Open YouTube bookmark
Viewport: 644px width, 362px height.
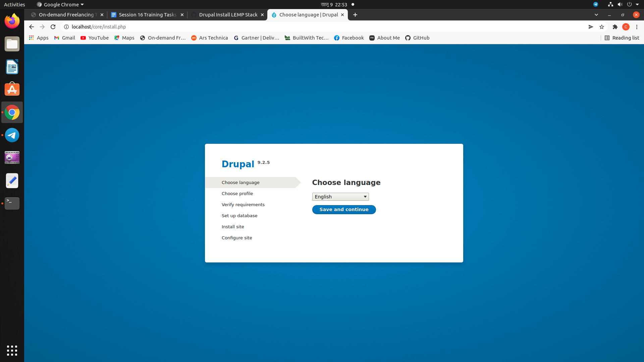[x=95, y=38]
